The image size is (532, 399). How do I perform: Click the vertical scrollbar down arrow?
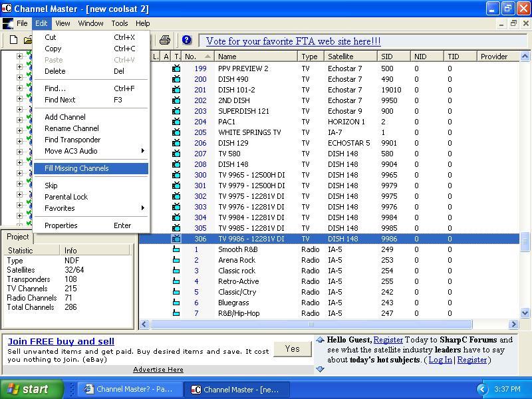tap(525, 313)
